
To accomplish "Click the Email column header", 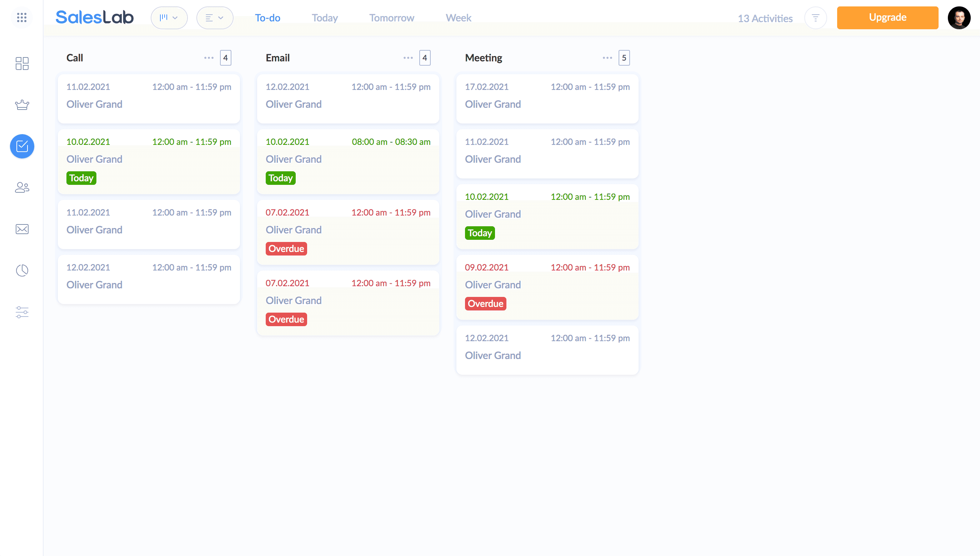I will point(277,58).
